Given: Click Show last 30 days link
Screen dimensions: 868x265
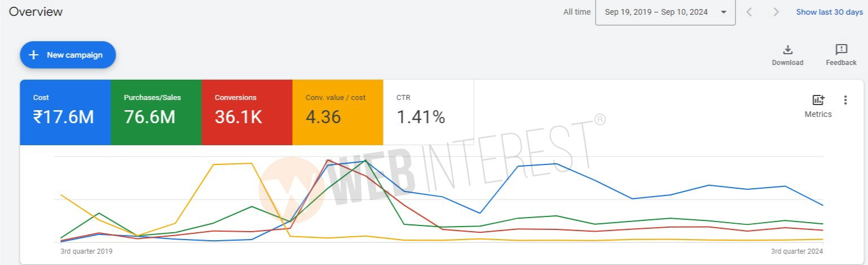Looking at the screenshot, I should [x=829, y=12].
